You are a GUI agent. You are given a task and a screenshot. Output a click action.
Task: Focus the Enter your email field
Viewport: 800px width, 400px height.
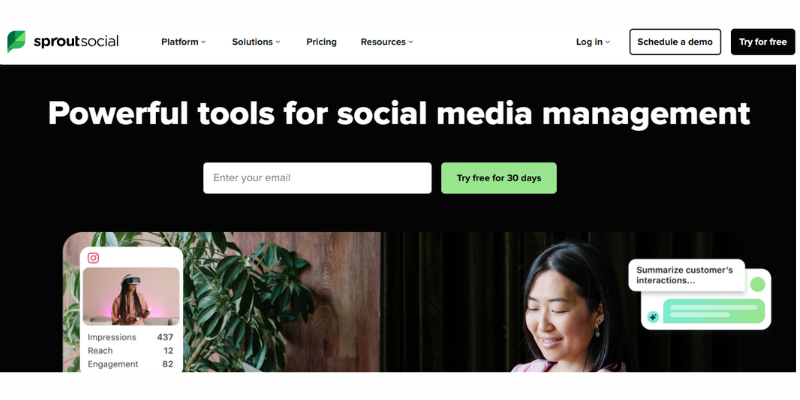pyautogui.click(x=317, y=178)
